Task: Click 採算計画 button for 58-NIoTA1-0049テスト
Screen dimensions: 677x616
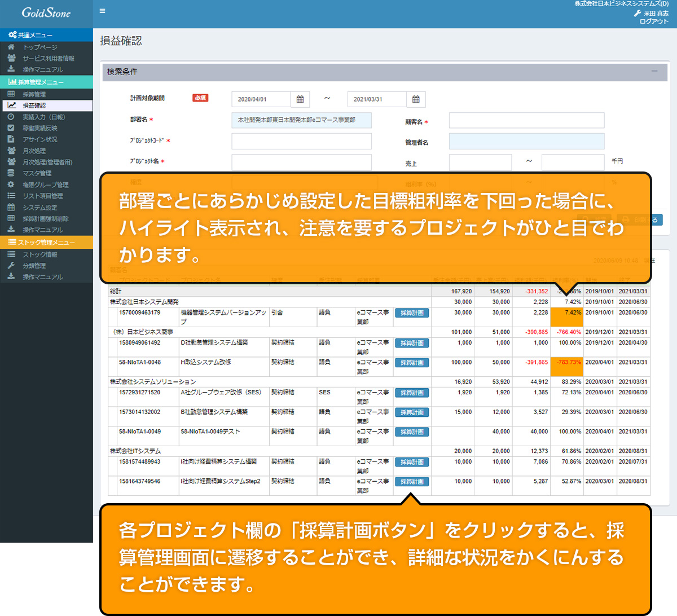Action: click(412, 432)
